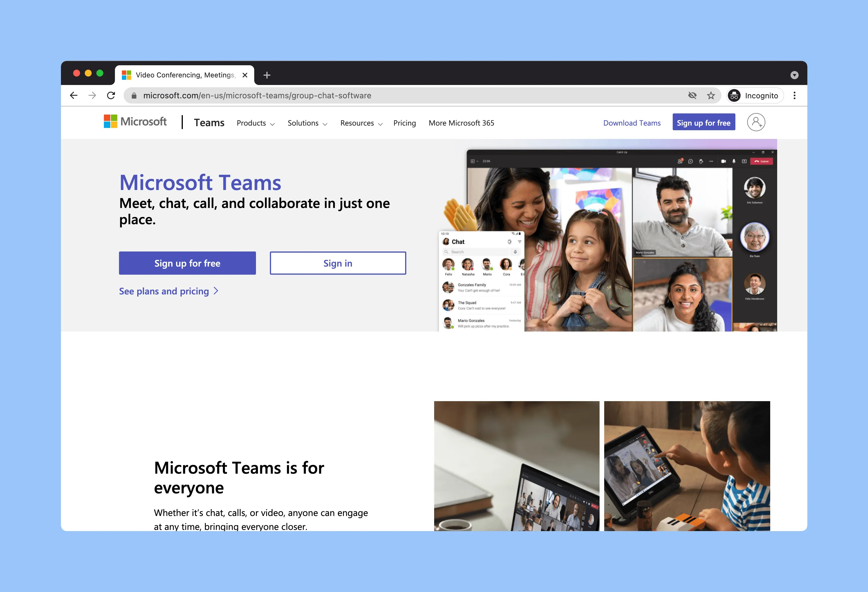Click Sign up for free in the header
This screenshot has width=868, height=592.
coord(704,122)
